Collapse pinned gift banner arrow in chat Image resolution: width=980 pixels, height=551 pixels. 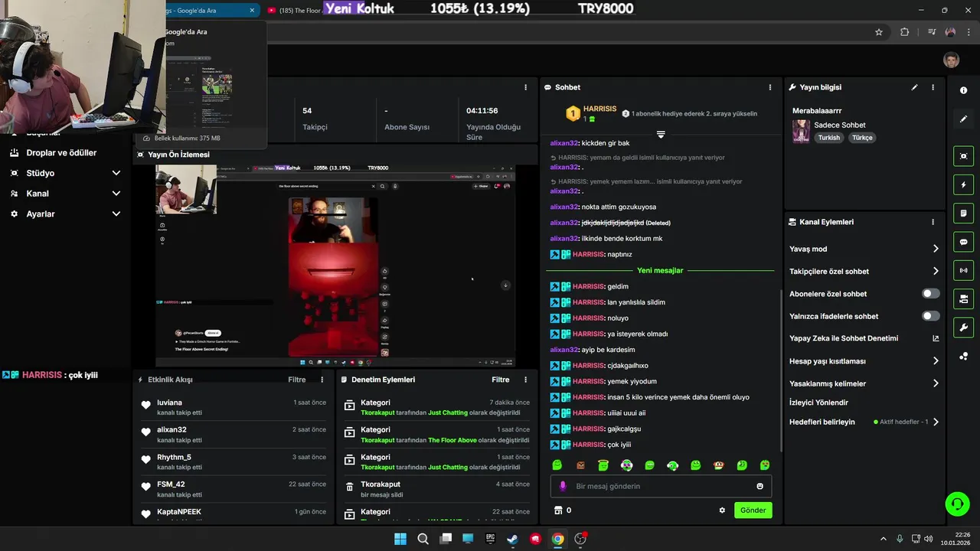pos(660,134)
